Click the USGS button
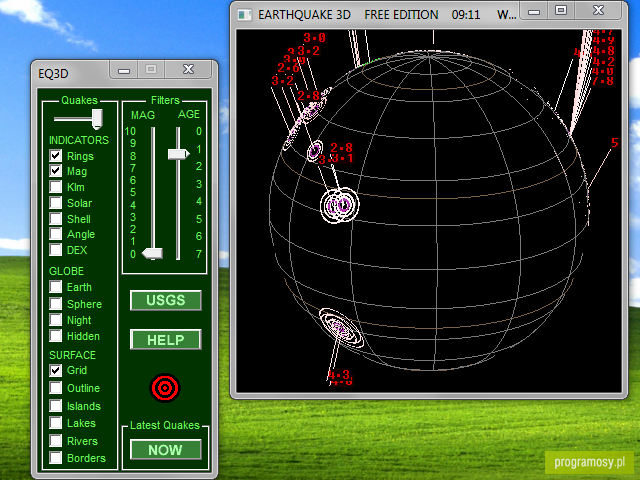 (x=166, y=300)
